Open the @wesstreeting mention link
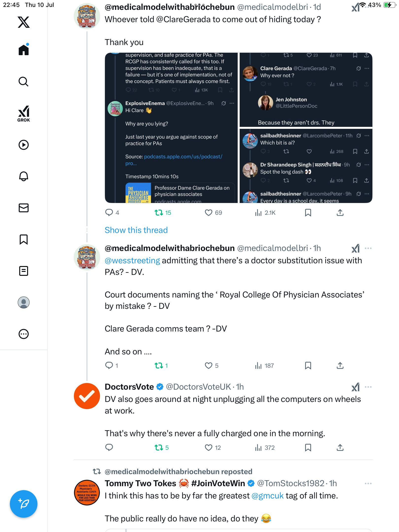This screenshot has width=399, height=532. (x=132, y=261)
